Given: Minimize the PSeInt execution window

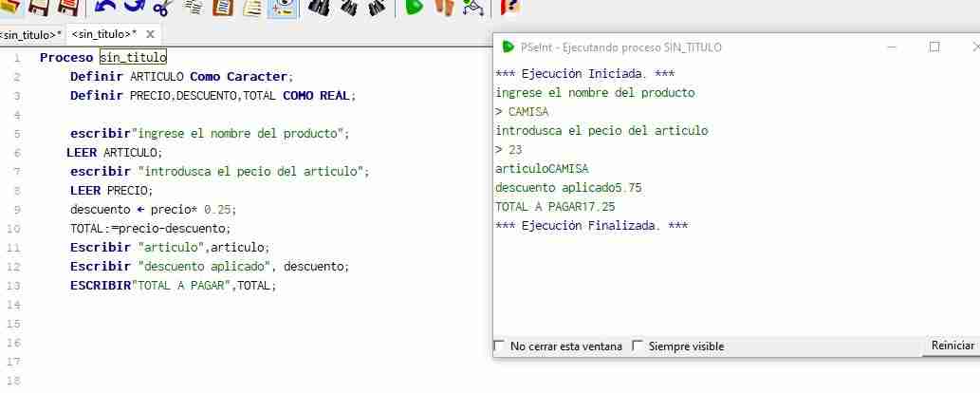Looking at the screenshot, I should coord(892,47).
